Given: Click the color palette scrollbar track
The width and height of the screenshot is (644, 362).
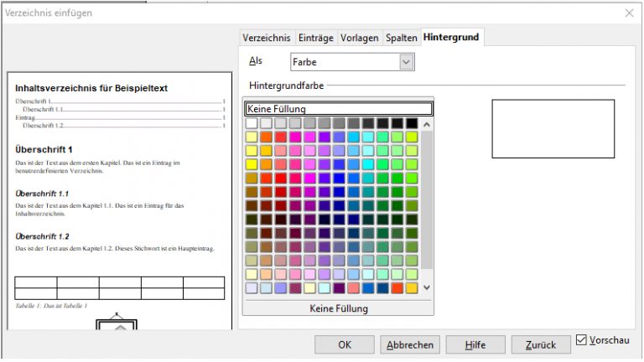Looking at the screenshot, I should click(427, 200).
